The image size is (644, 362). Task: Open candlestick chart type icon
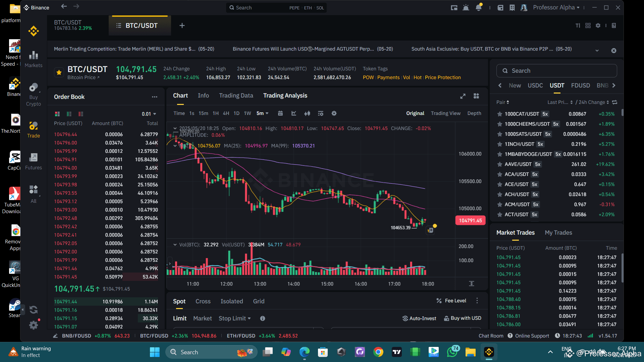[x=307, y=113]
